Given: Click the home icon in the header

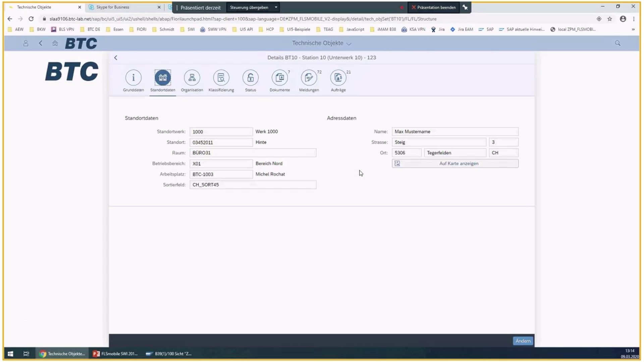Looking at the screenshot, I should 55,43.
